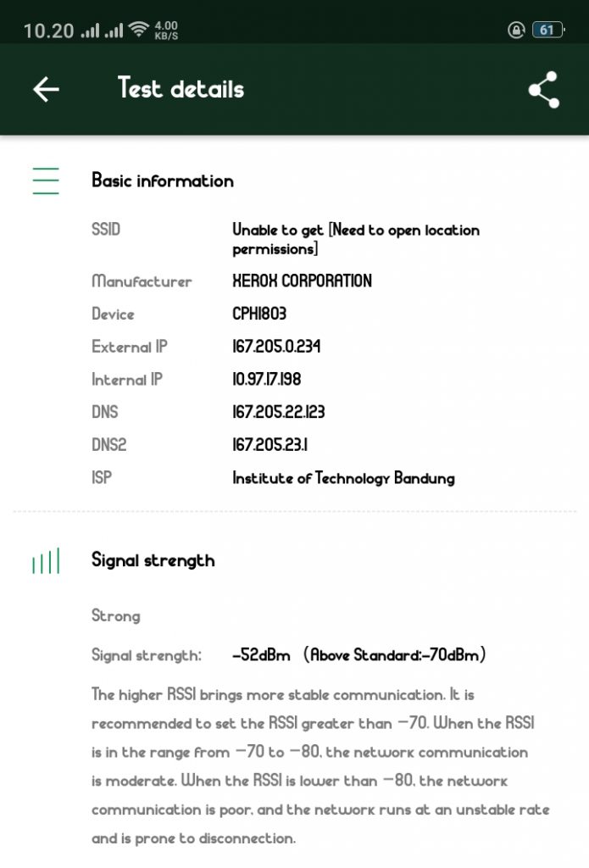Tap the External IP address 167.205.0.234
The width and height of the screenshot is (589, 868).
click(x=276, y=347)
